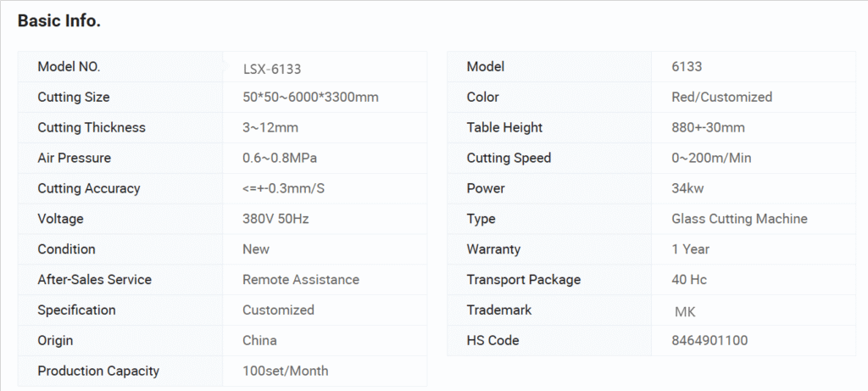
Task: Select the Table Height value 880+-30mm
Action: [708, 128]
